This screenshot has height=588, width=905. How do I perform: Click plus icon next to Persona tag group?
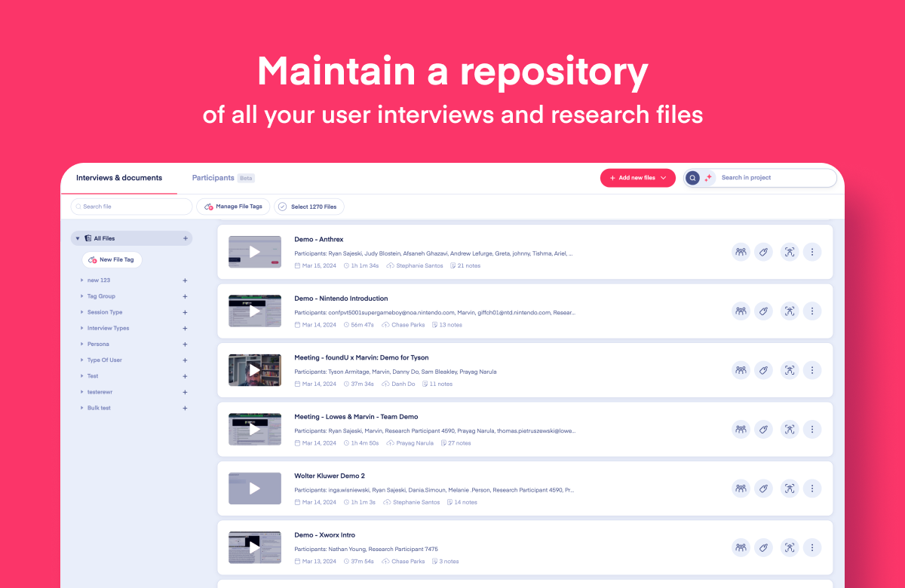tap(185, 345)
